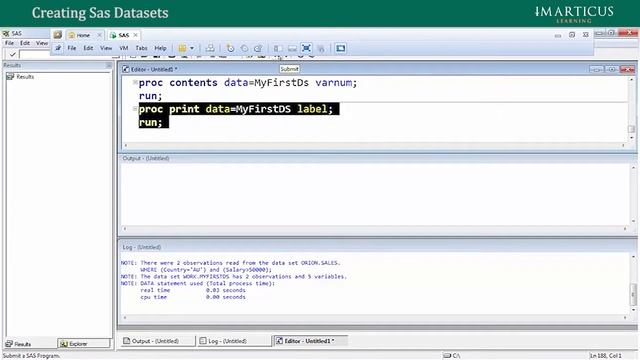Click the highlighted run; line

153,122
